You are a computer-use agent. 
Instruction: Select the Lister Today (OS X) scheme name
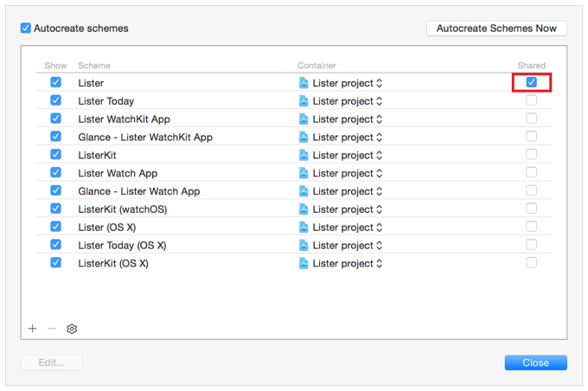click(x=122, y=245)
